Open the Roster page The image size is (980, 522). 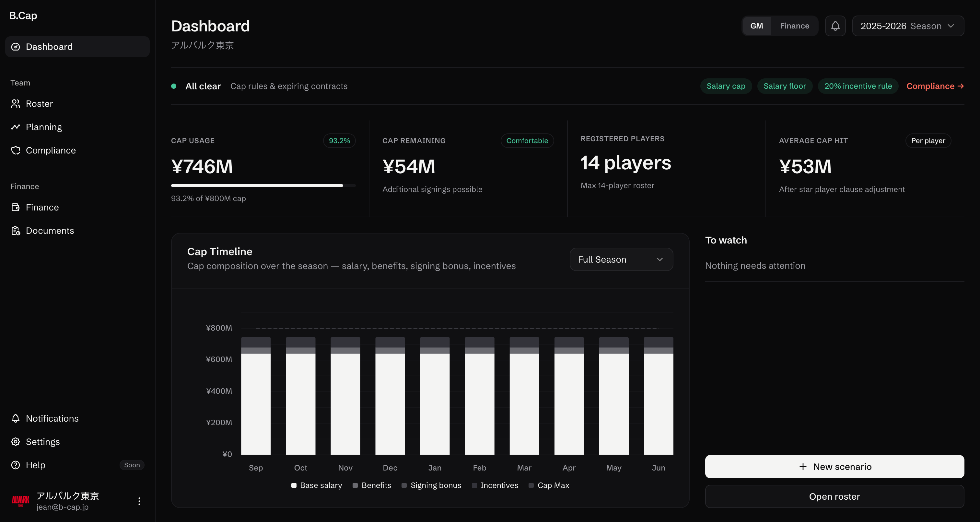[77, 104]
